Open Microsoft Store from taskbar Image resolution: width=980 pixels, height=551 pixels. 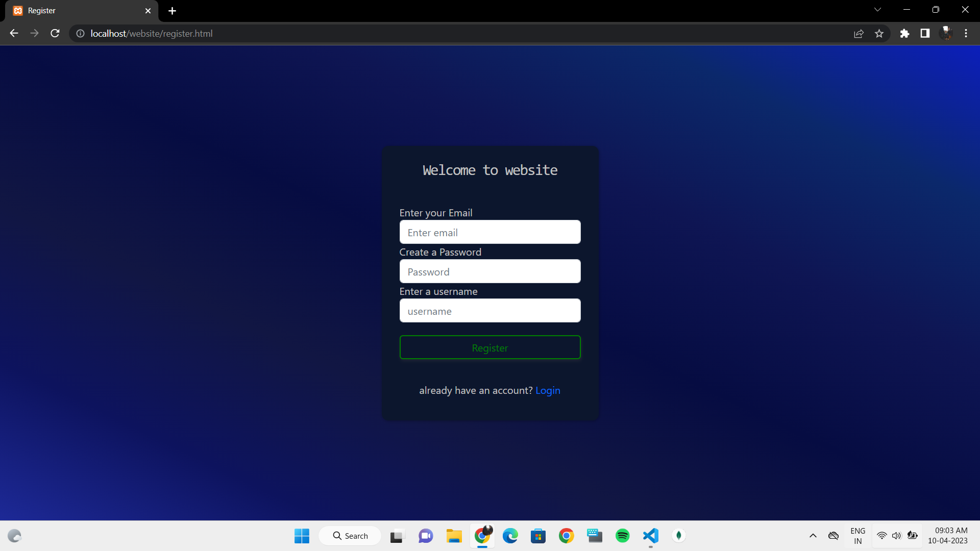(538, 536)
